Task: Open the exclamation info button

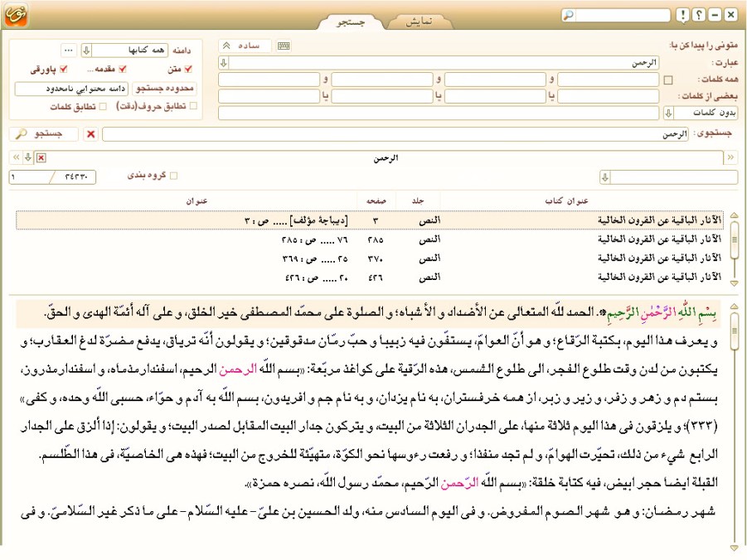Action: click(x=683, y=15)
